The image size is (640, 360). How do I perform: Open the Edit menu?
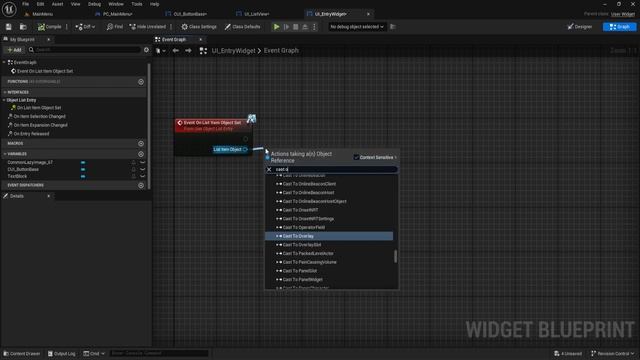[x=40, y=4]
